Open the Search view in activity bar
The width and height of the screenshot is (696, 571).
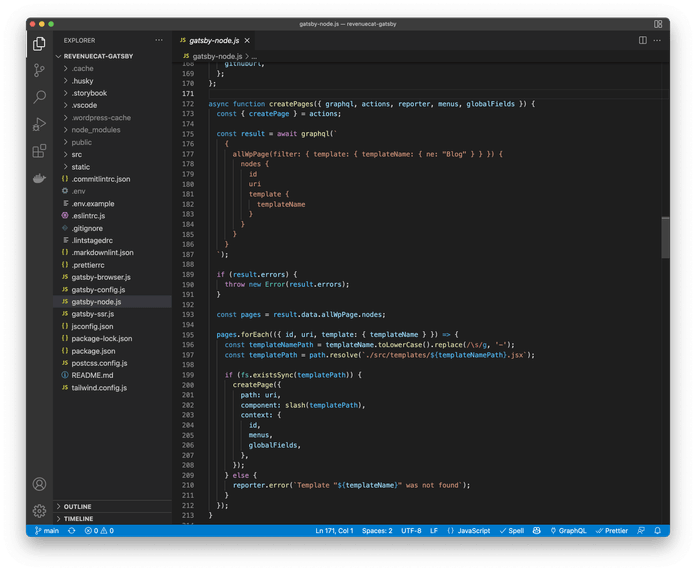coord(39,97)
